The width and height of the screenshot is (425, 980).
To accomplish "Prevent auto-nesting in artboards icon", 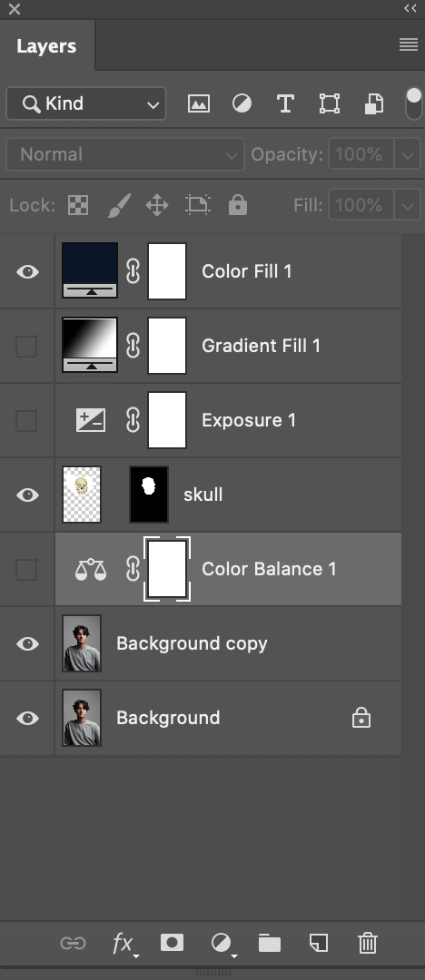I will coord(198,205).
